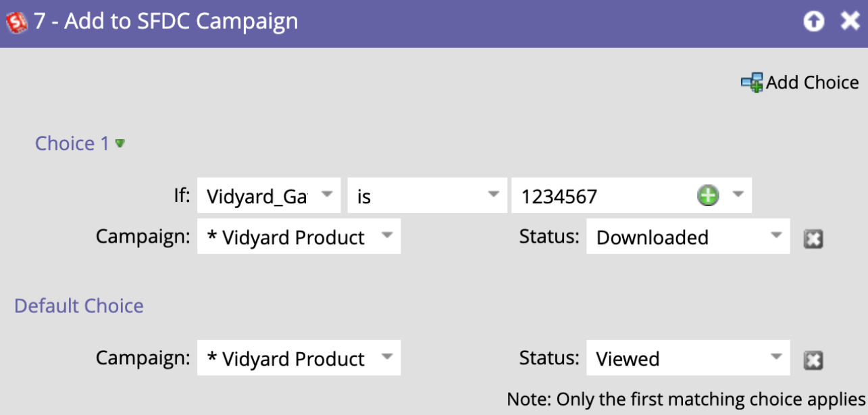Click the green plus icon beside 1234567
The image size is (868, 415).
[708, 196]
